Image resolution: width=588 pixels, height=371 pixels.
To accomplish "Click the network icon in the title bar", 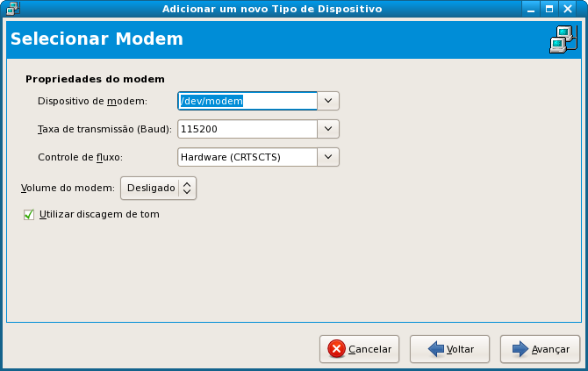I will (x=13, y=9).
